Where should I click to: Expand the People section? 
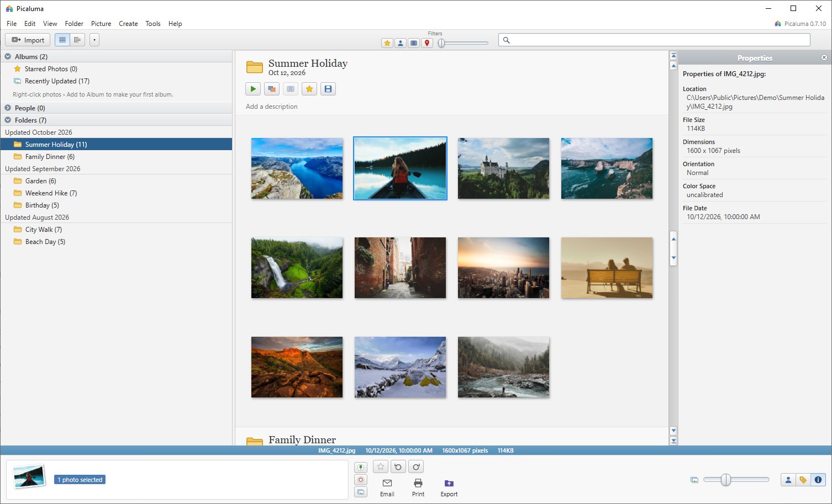[x=8, y=108]
